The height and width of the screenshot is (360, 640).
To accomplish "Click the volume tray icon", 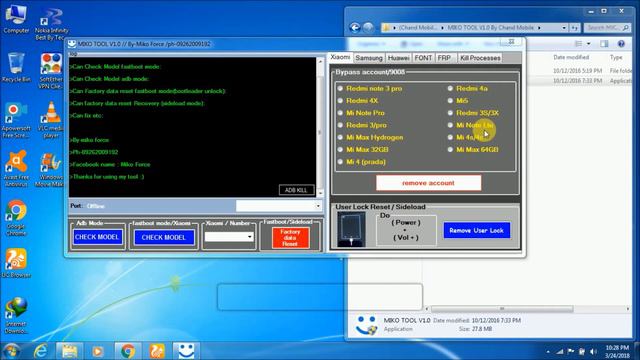I will [593, 351].
